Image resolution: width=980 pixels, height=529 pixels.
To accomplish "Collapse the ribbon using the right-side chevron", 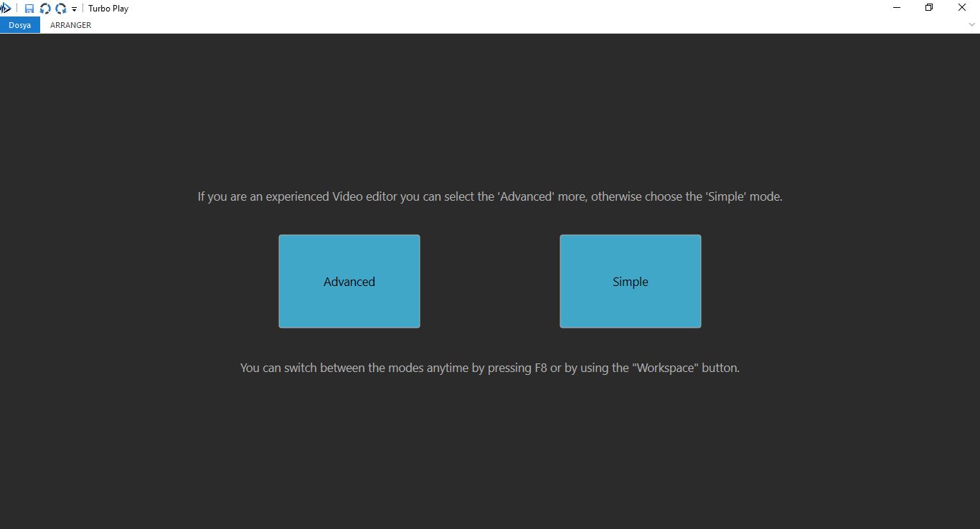I will pyautogui.click(x=972, y=25).
